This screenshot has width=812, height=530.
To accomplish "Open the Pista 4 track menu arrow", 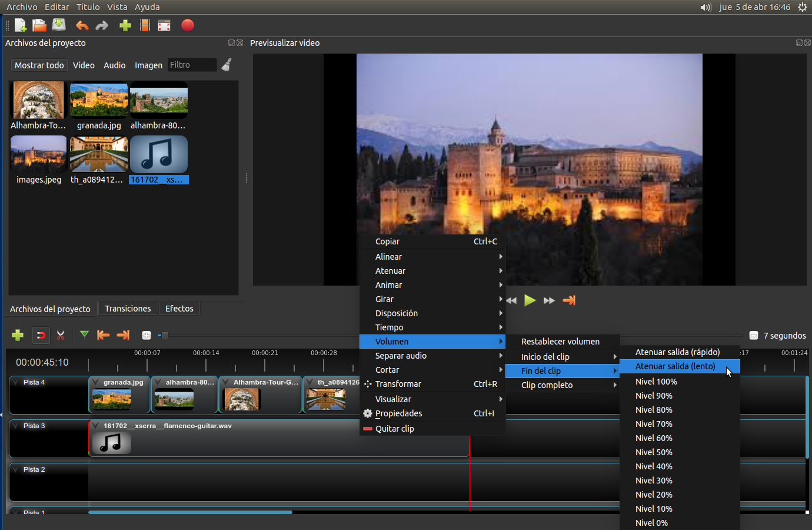I will [16, 382].
